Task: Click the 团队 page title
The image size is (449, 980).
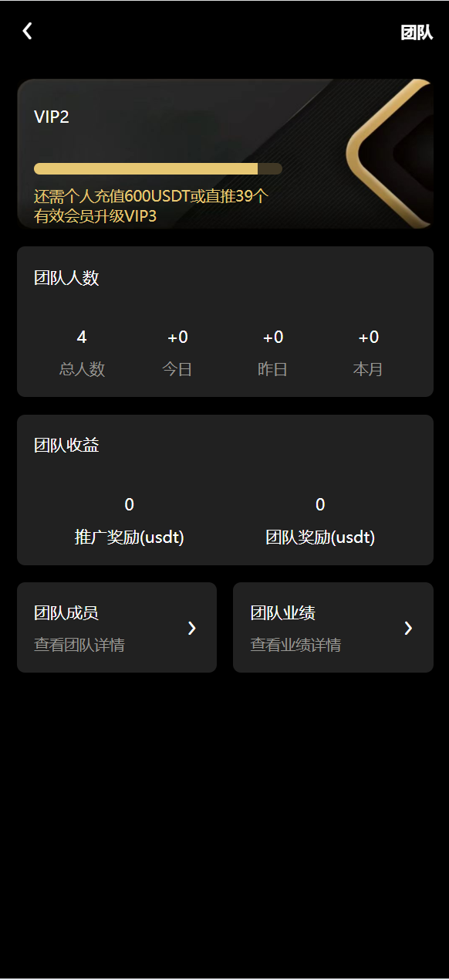Action: click(x=417, y=32)
